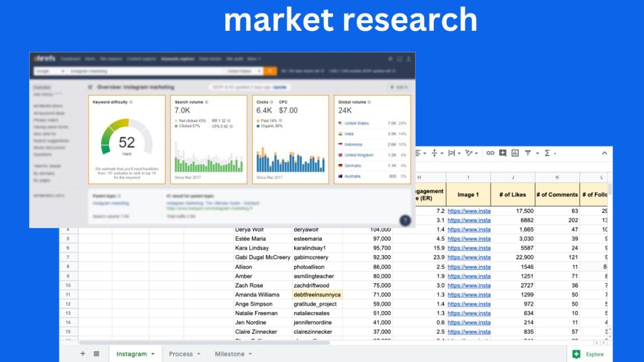Image resolution: width=644 pixels, height=362 pixels.
Task: Open the Functions dropdown arrow
Action: (x=555, y=153)
